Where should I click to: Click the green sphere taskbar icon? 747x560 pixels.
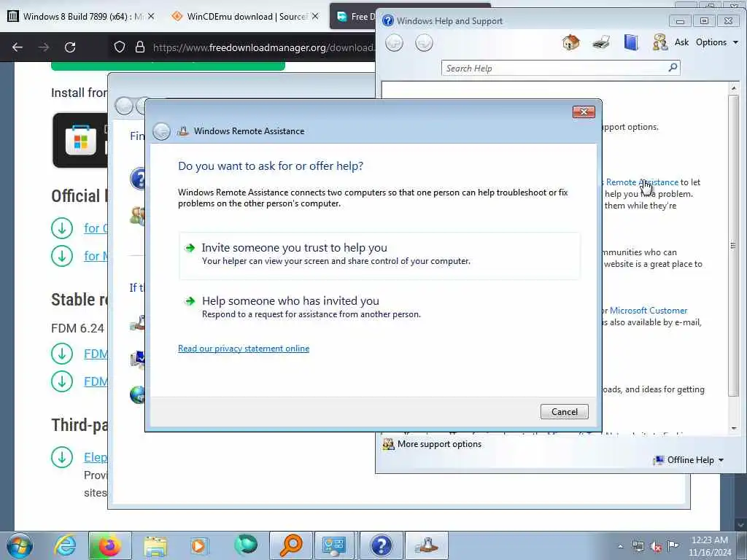click(x=245, y=545)
